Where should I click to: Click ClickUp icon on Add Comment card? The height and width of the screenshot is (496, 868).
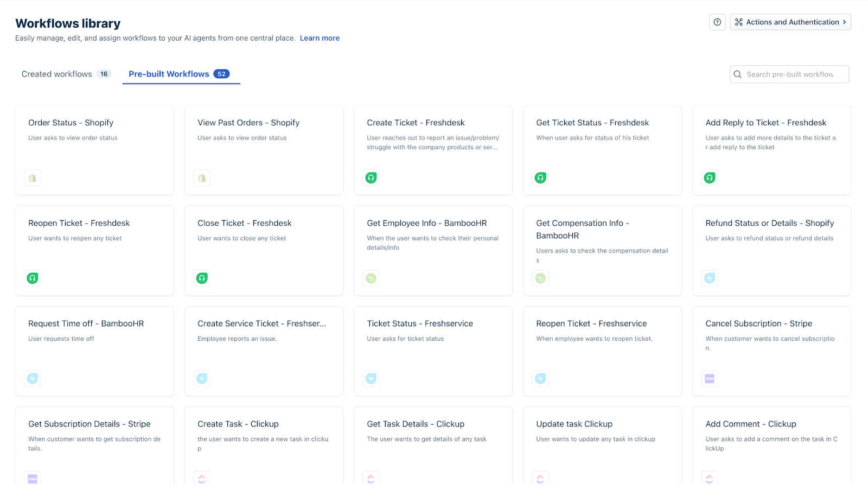coord(710,479)
